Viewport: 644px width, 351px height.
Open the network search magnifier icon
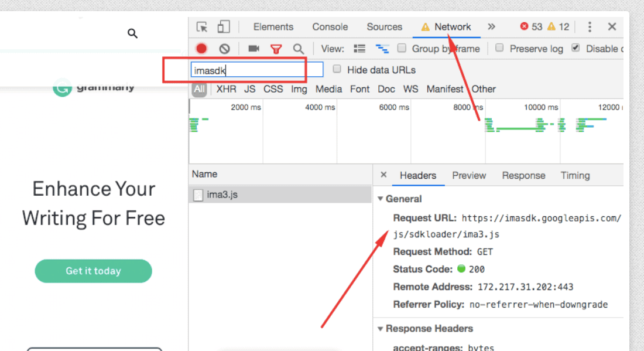299,49
